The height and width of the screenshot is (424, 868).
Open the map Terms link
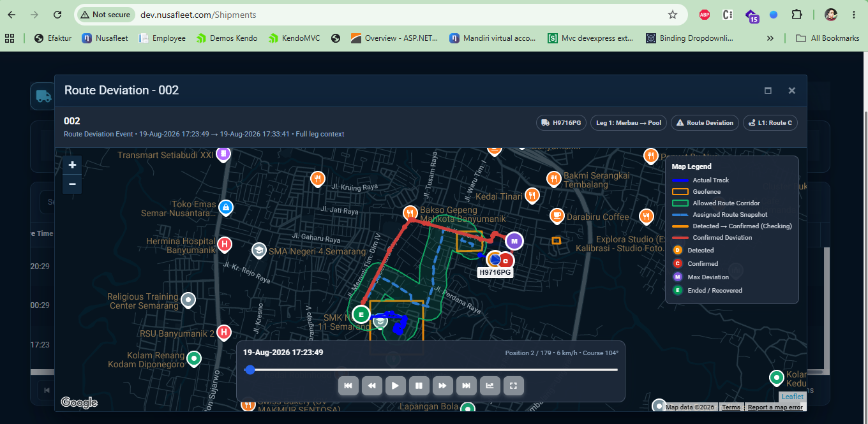(731, 407)
